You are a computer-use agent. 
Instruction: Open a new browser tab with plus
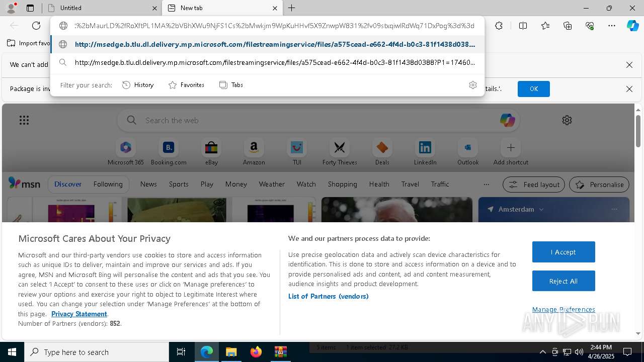point(292,8)
